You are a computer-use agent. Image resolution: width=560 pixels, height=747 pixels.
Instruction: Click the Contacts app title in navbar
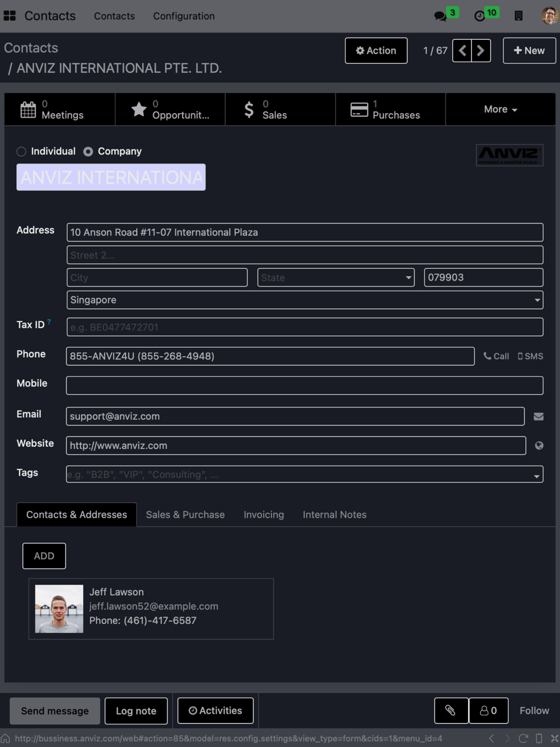point(50,16)
